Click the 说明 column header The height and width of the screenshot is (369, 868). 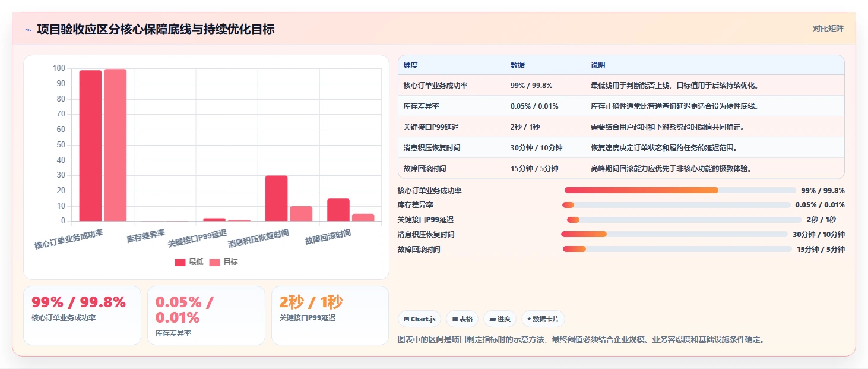597,65
